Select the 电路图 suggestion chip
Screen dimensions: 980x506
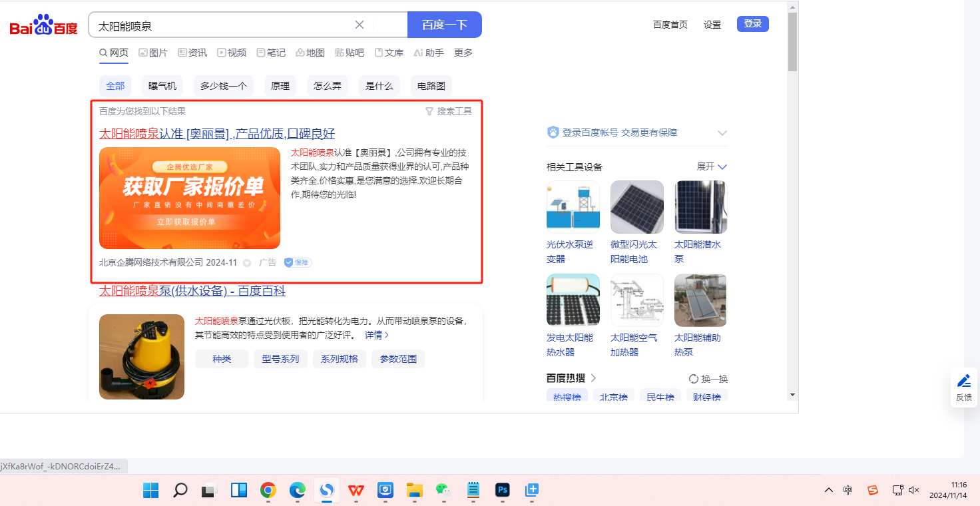coord(431,86)
